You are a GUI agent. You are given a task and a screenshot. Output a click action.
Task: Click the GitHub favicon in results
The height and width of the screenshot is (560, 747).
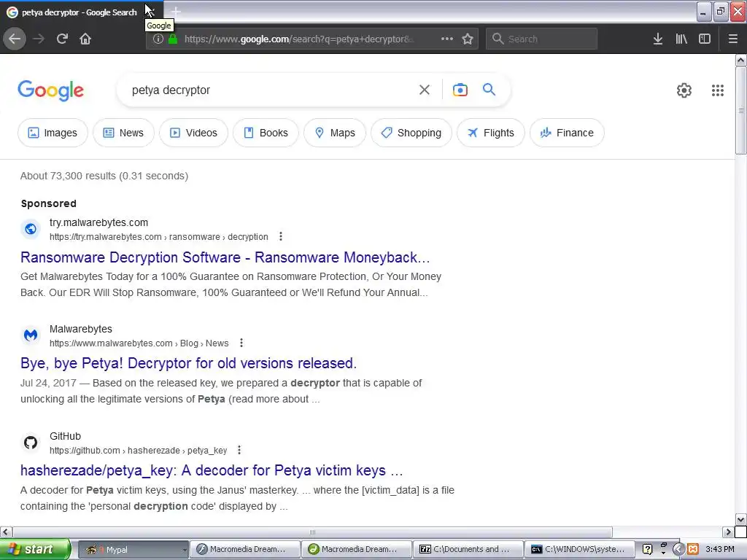pos(31,443)
